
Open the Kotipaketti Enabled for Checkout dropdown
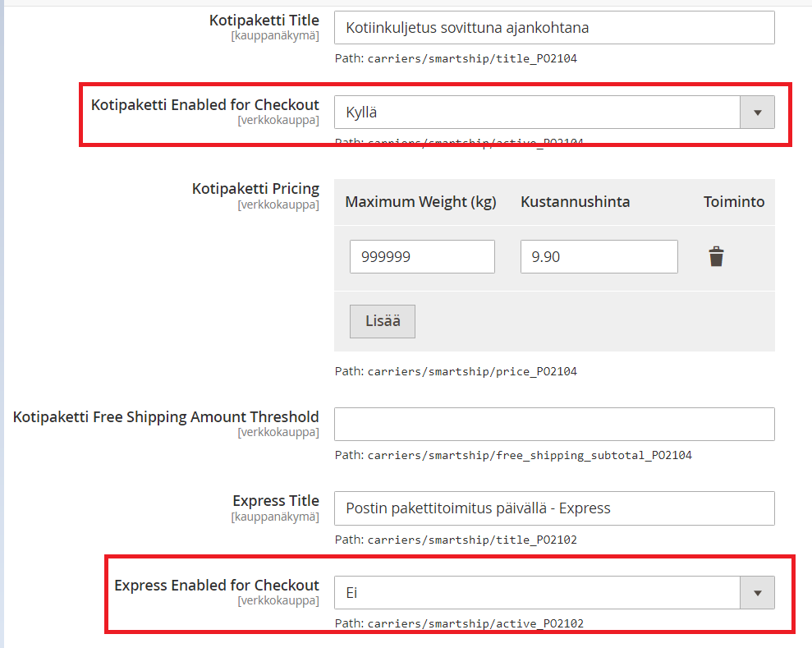(554, 113)
